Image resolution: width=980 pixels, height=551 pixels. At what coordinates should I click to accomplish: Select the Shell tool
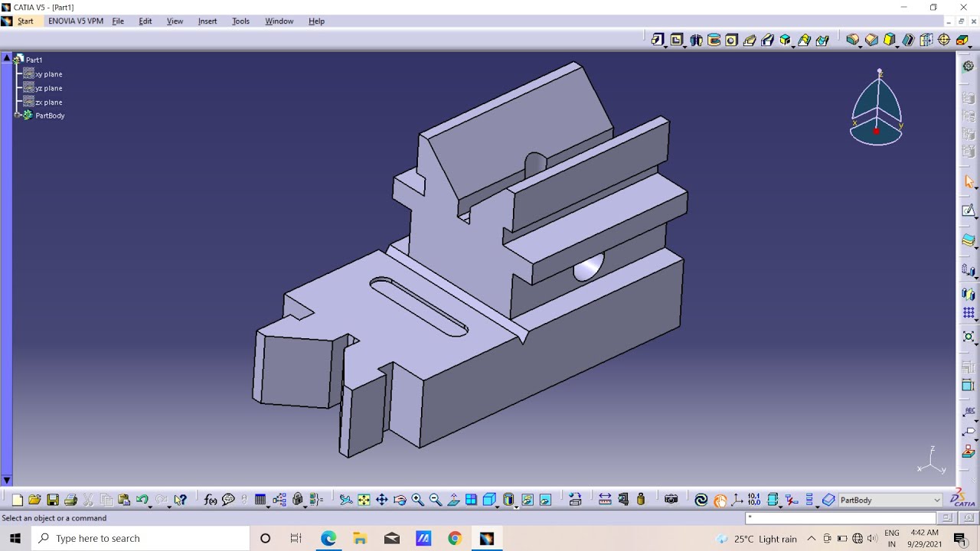(908, 40)
